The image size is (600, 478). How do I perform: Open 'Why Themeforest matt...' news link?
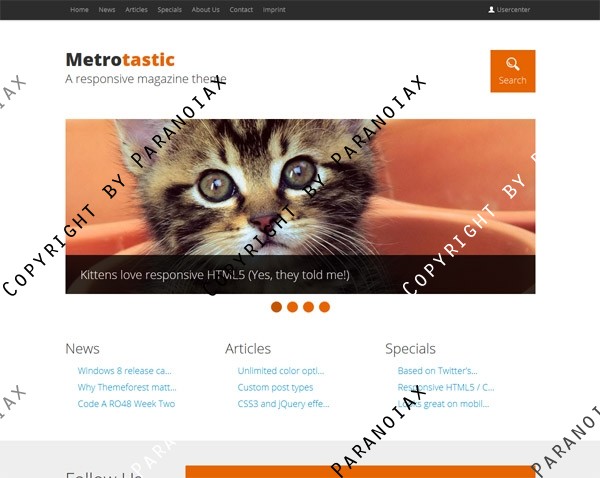pos(127,387)
